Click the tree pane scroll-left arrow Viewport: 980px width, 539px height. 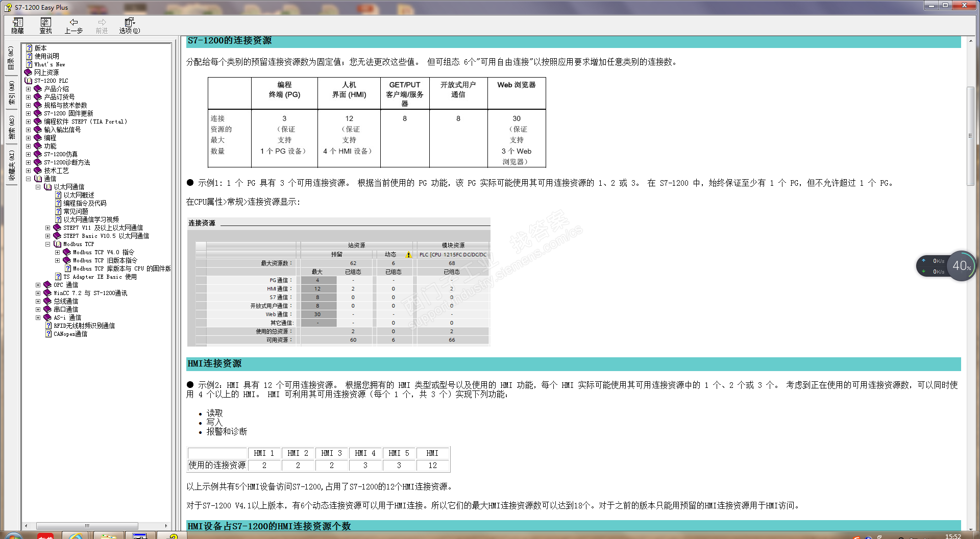tap(26, 526)
